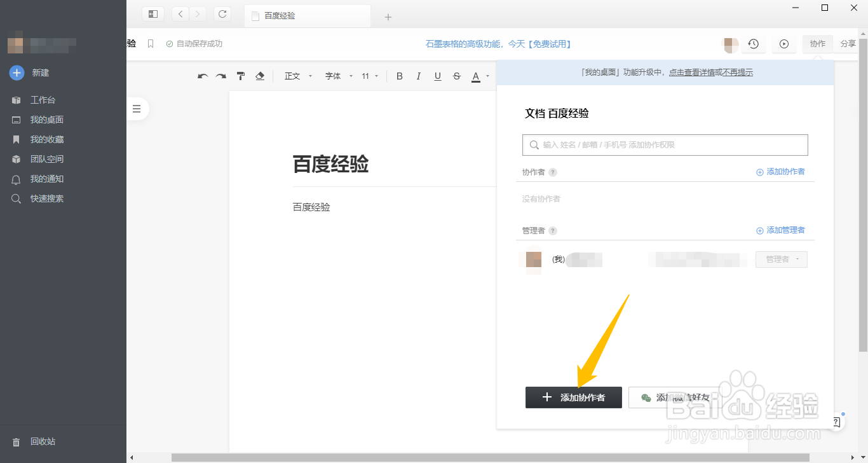Click the 不再提示 link in the banner
This screenshot has width=868, height=463.
click(x=738, y=73)
